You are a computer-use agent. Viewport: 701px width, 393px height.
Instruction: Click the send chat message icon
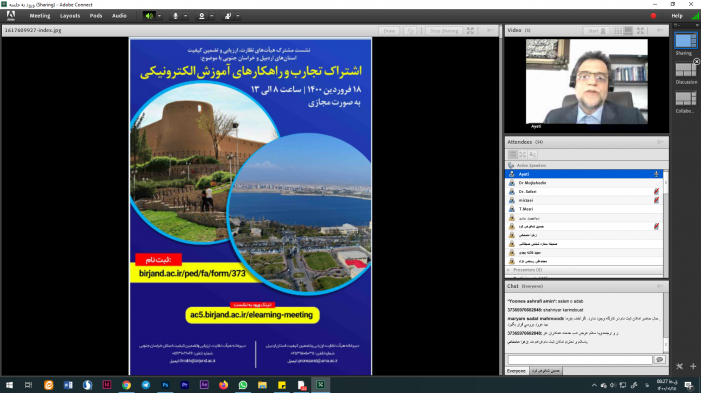(660, 359)
